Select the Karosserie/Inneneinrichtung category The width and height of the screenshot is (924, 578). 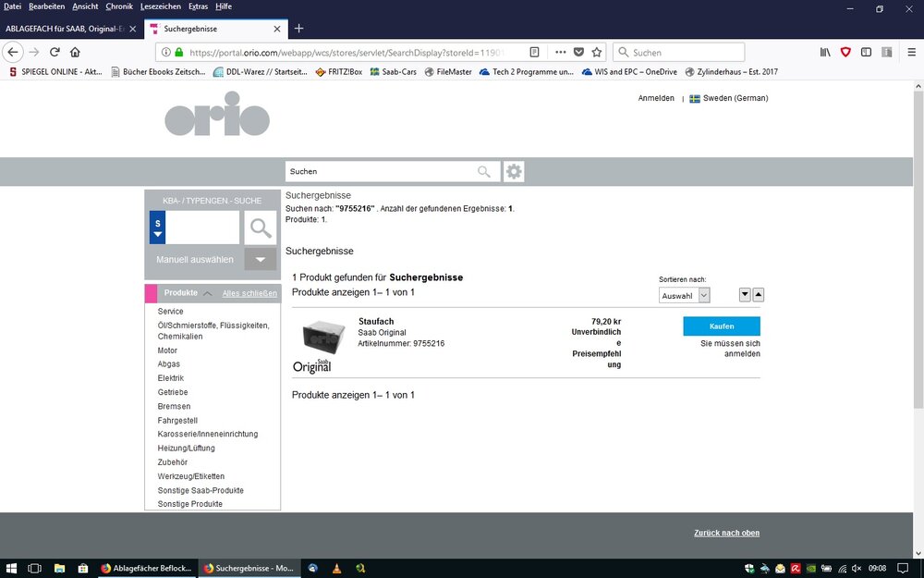tap(207, 434)
